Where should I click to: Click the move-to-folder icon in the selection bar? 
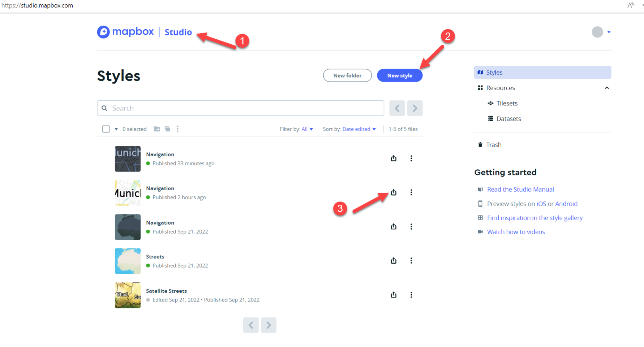[157, 129]
